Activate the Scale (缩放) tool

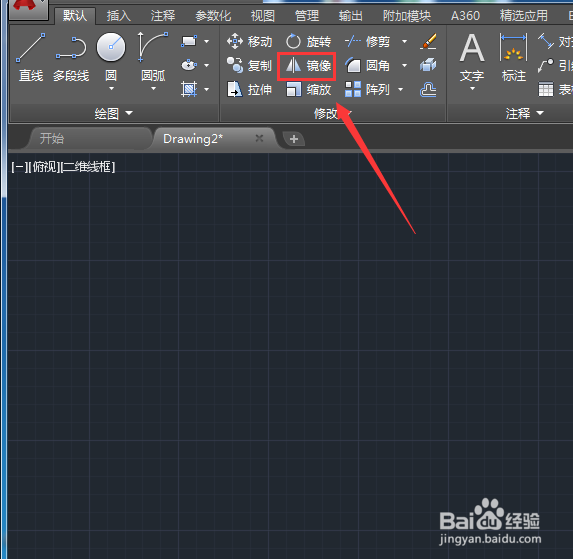tap(308, 89)
